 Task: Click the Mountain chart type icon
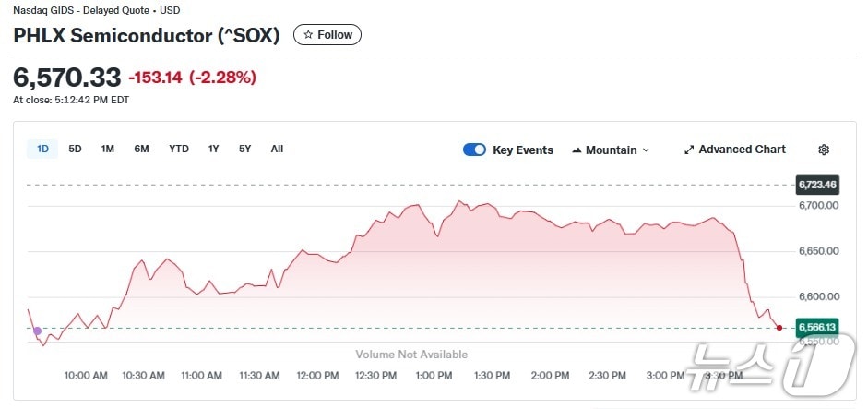tap(577, 150)
